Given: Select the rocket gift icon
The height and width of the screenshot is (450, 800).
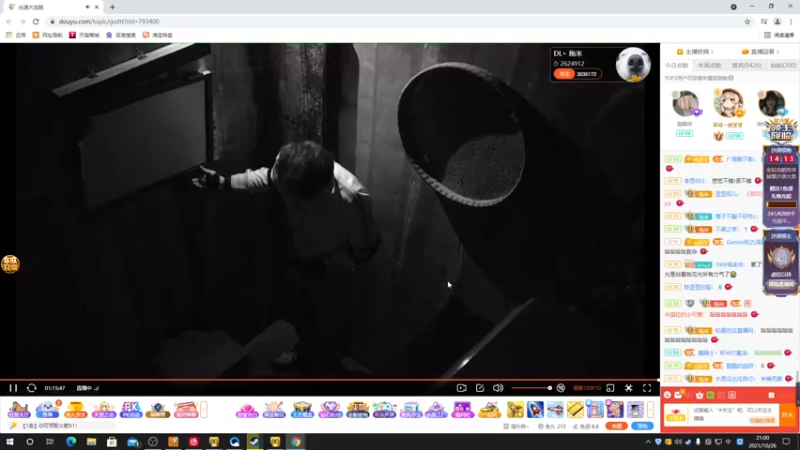Looking at the screenshot, I should (x=535, y=409).
